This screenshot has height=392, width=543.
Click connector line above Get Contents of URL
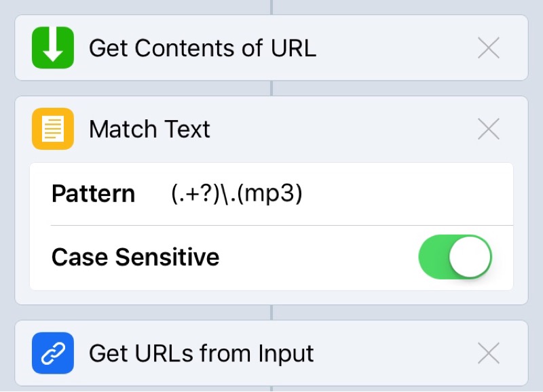[271, 7]
